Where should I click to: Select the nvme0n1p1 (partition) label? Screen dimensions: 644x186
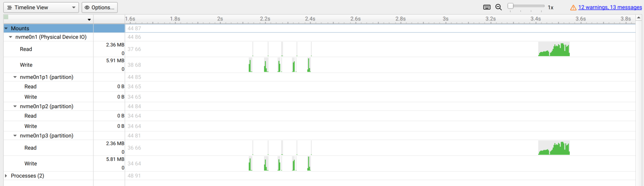pyautogui.click(x=47, y=77)
